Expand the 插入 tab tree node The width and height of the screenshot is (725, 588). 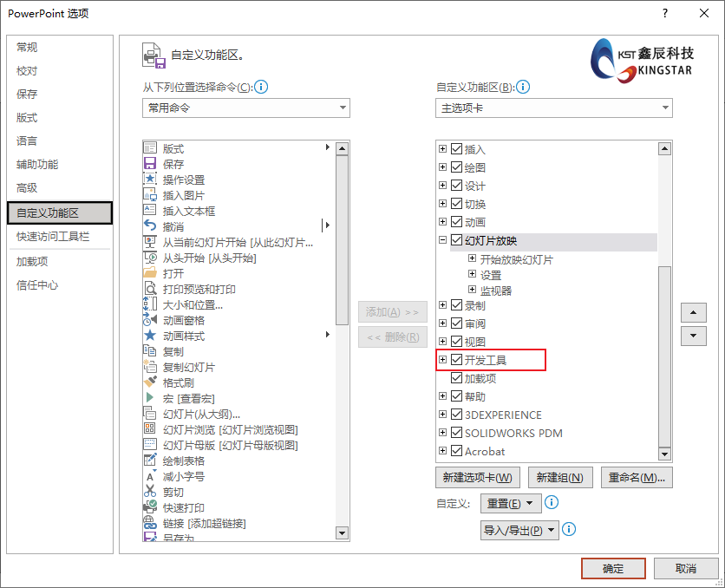point(442,148)
